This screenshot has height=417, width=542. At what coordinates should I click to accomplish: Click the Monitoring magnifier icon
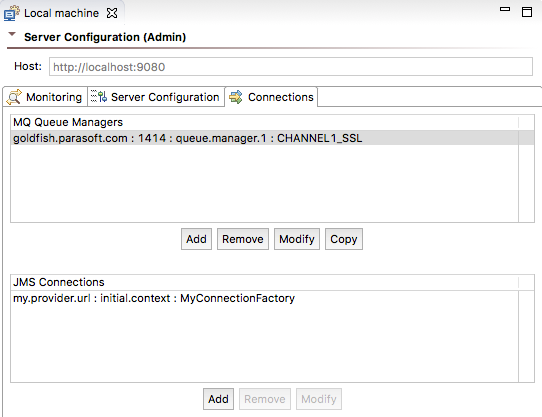click(14, 97)
